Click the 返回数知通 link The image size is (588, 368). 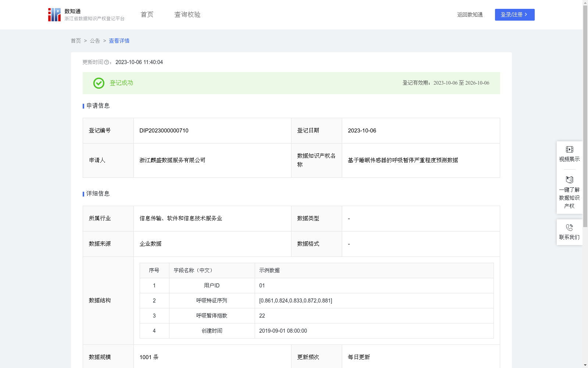coord(470,15)
